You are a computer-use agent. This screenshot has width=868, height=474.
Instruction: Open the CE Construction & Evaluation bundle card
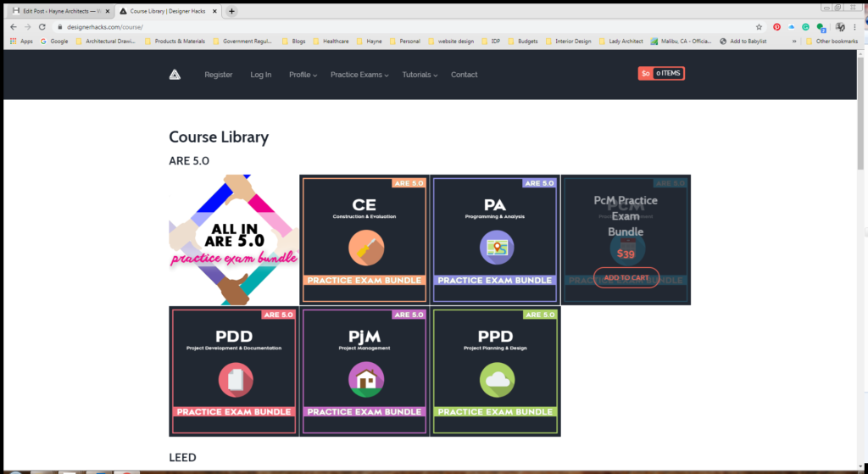click(x=364, y=240)
